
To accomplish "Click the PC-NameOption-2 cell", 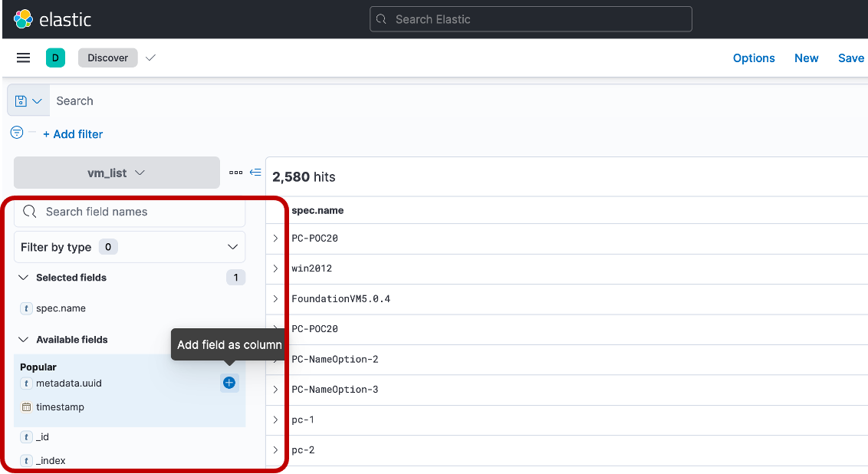I will coord(335,360).
